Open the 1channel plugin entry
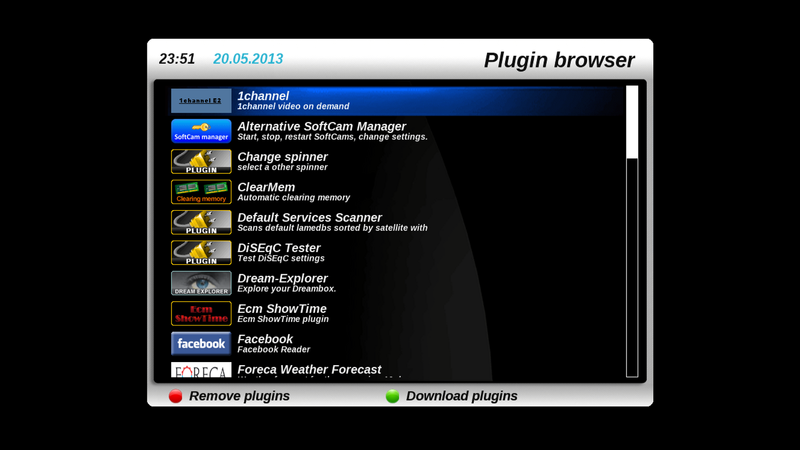Screen dimensions: 800x450 pyautogui.click(x=396, y=101)
